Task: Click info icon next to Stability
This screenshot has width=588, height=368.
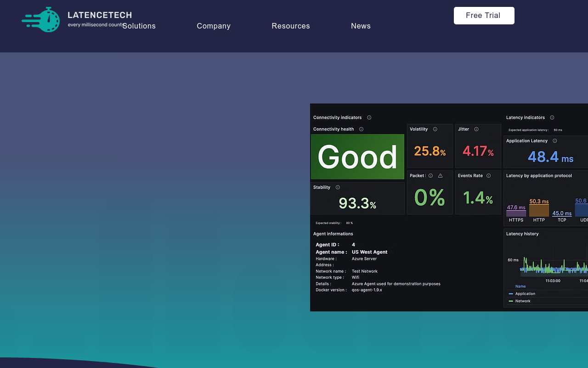Action: coord(338,187)
